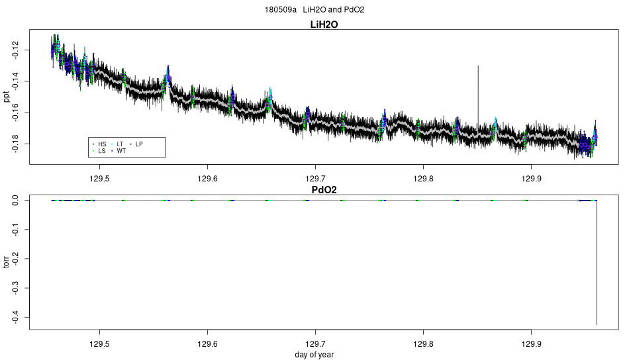
Task: Click the 129.7 label under the LiH2O plot
Action: 315,179
